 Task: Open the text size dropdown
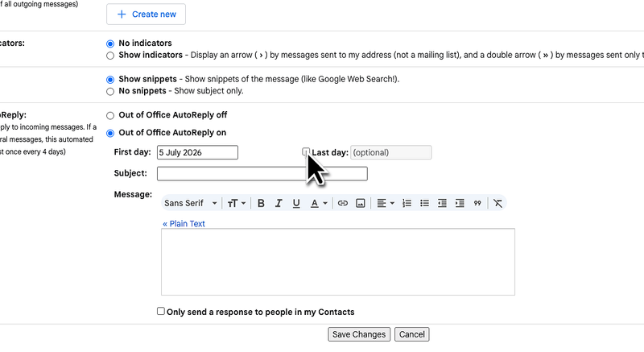237,203
